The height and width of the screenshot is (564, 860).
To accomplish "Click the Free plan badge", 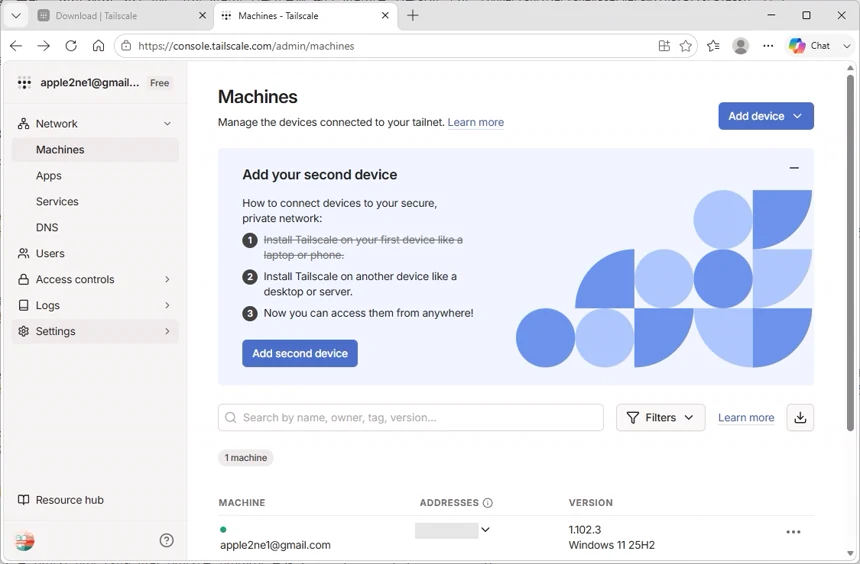I will click(x=160, y=83).
